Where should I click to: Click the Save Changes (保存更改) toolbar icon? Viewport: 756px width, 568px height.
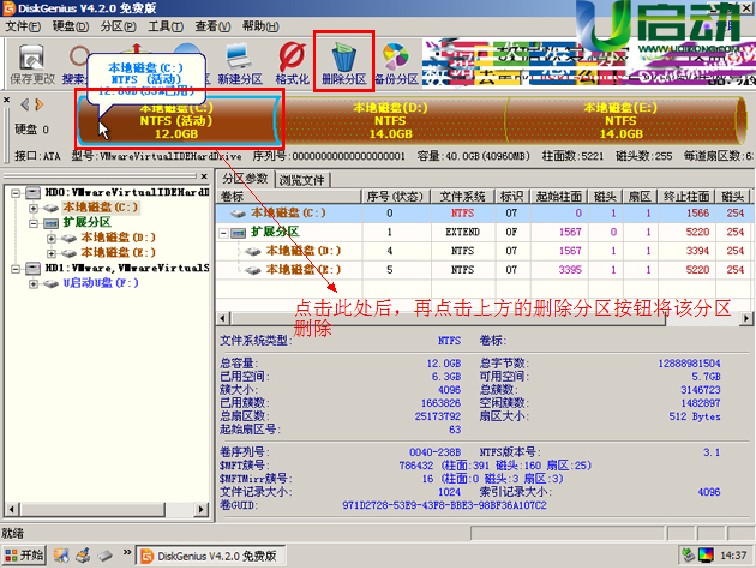pyautogui.click(x=32, y=64)
